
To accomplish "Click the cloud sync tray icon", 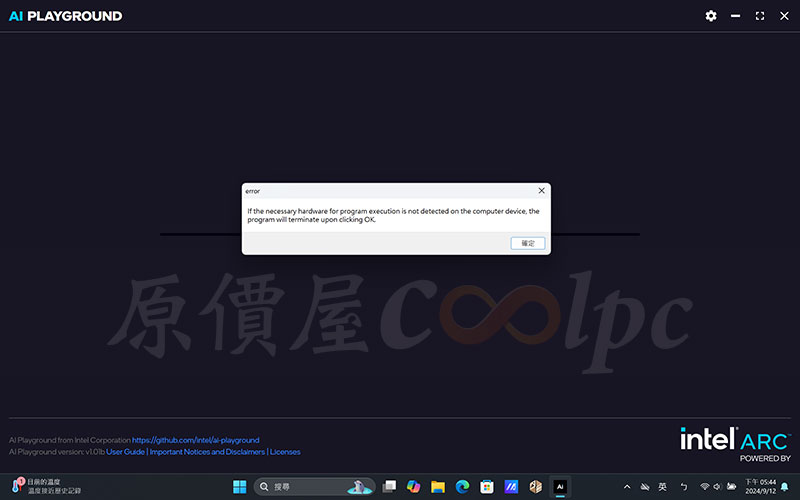I will (x=645, y=487).
